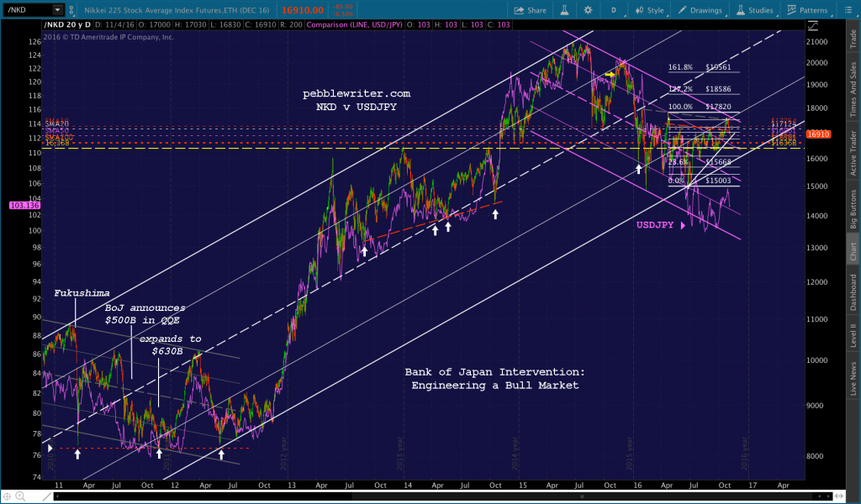Open the flask lab tools icon

point(564,10)
